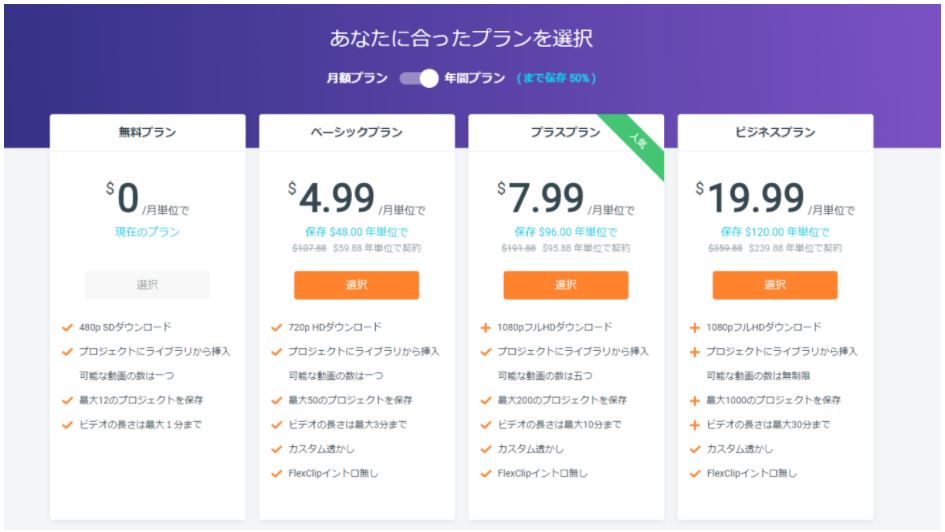Click the checkmark next to ビジネスプラン FlexClipイントロ無し
945x532 pixels.
[695, 474]
